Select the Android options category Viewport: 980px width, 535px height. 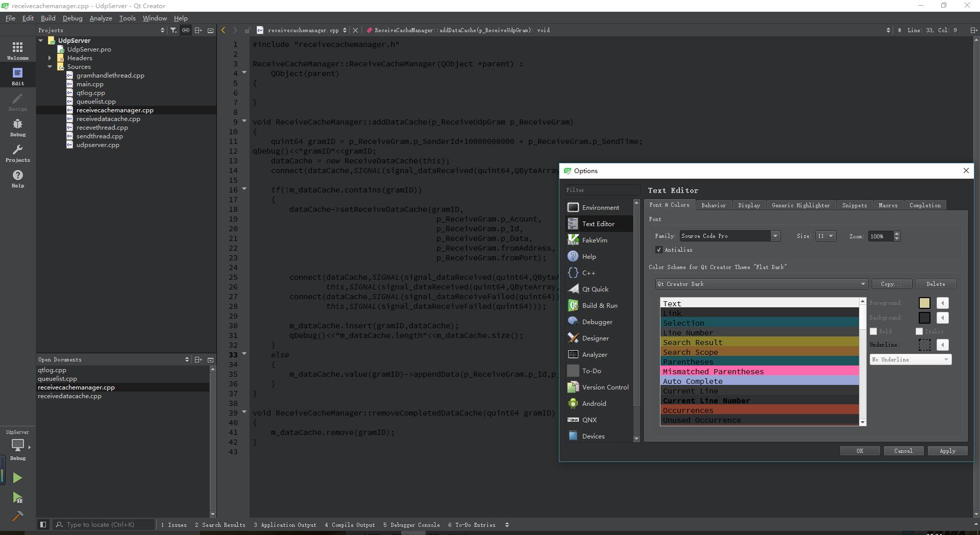tap(594, 403)
